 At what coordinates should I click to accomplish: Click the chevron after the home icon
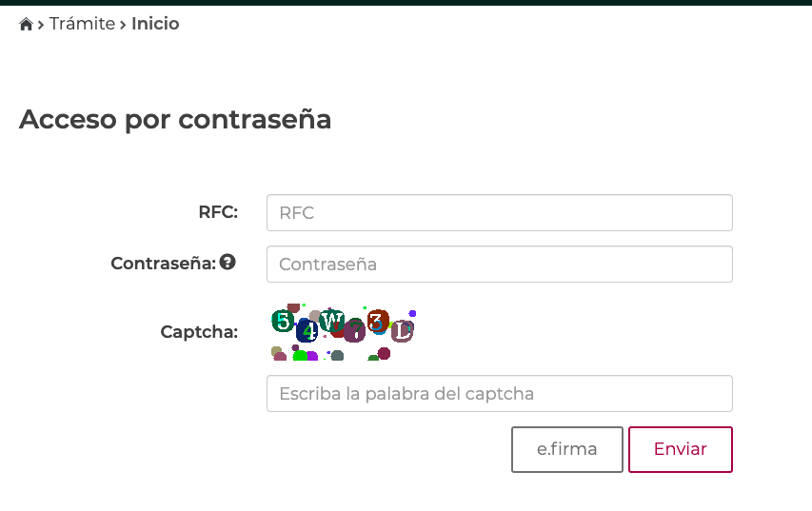pos(41,25)
